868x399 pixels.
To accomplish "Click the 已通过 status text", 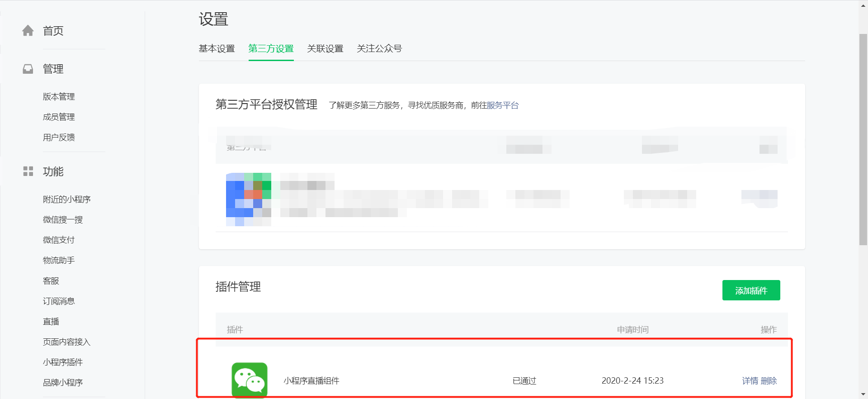I will (524, 381).
